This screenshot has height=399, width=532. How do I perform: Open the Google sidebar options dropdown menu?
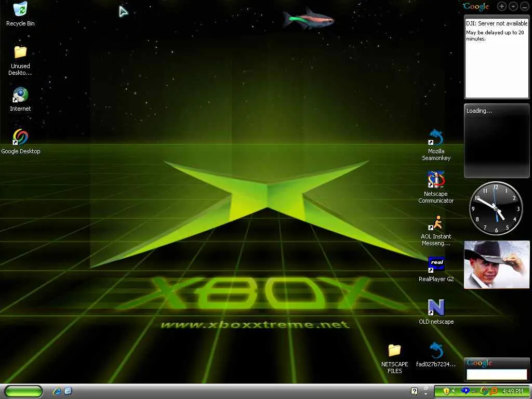point(513,6)
